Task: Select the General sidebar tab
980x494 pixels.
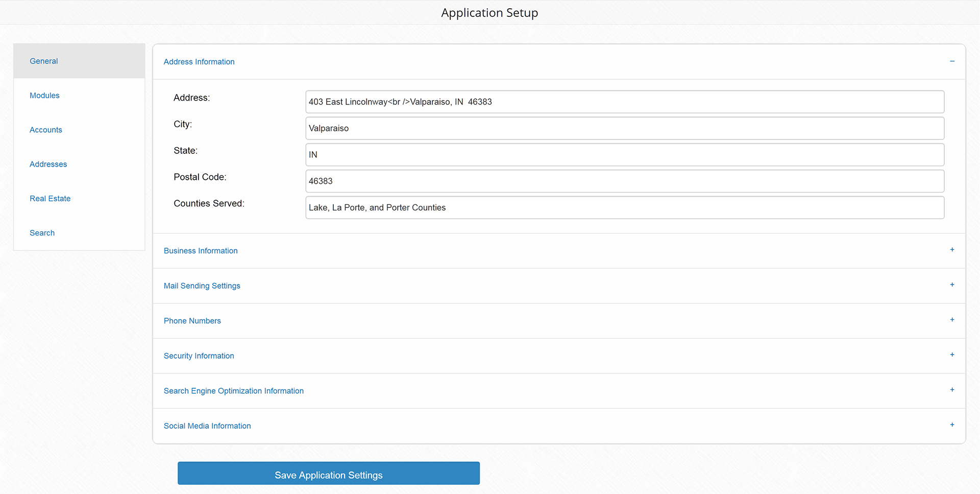Action: [x=79, y=61]
